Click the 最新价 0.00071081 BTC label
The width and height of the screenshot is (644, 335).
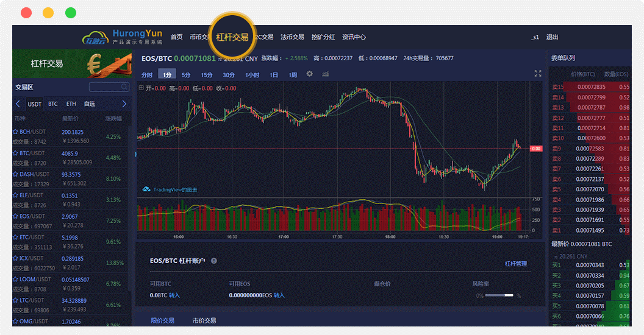click(581, 244)
